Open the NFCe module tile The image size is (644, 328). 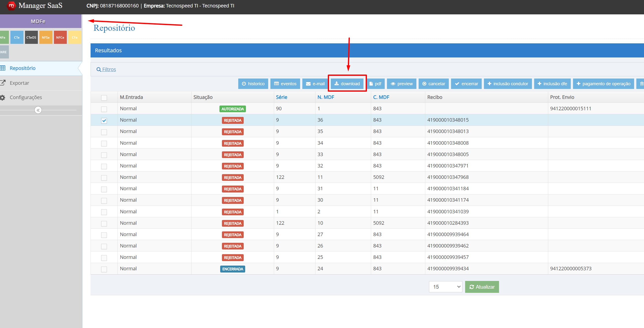(60, 37)
